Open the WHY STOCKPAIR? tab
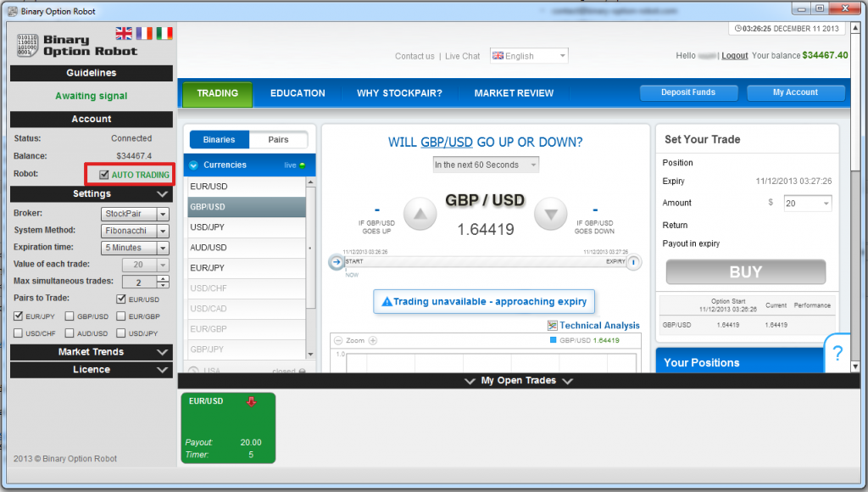The width and height of the screenshot is (868, 492). (x=399, y=93)
